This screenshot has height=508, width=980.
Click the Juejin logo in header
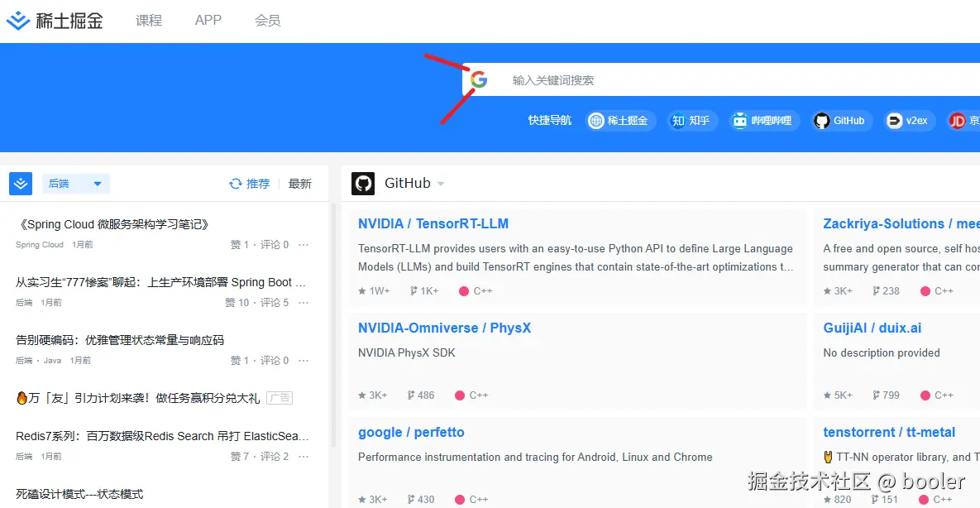point(55,21)
